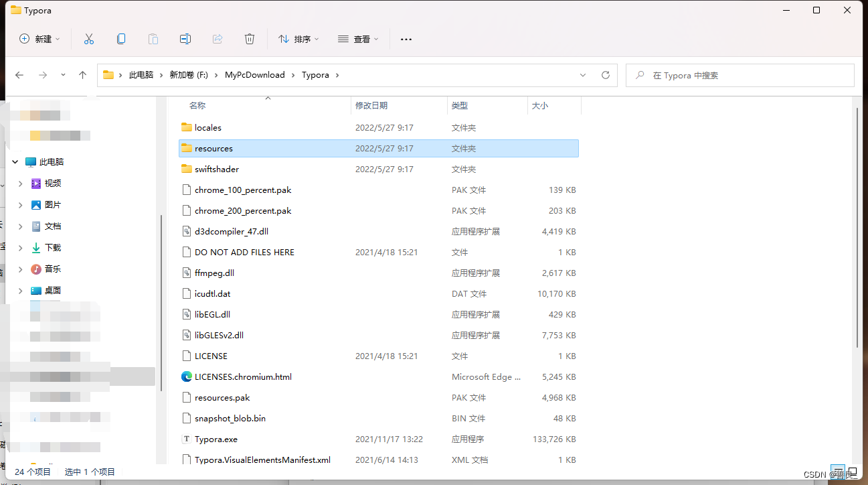Go forward with the right arrow
This screenshot has width=868, height=485.
[x=43, y=75]
